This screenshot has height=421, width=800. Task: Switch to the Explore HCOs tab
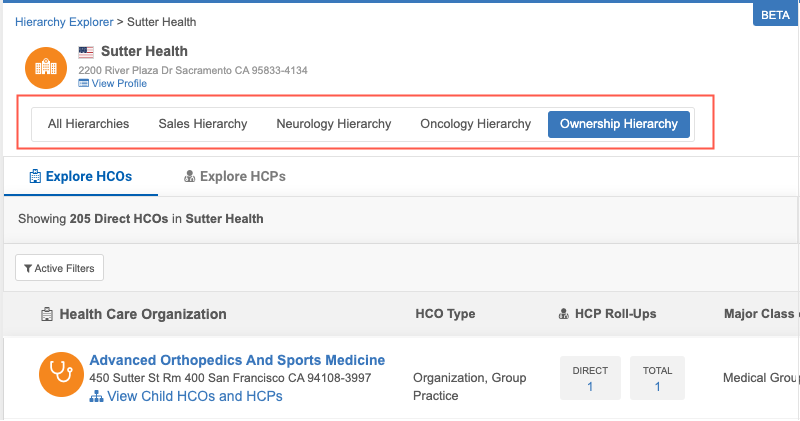tap(81, 177)
